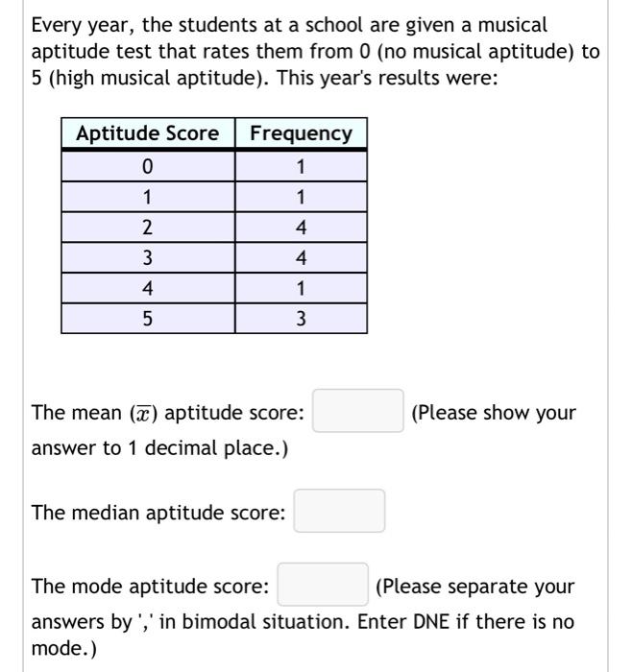This screenshot has height=672, width=632.
Task: Click the aptitude score 3 cell
Action: [x=148, y=257]
